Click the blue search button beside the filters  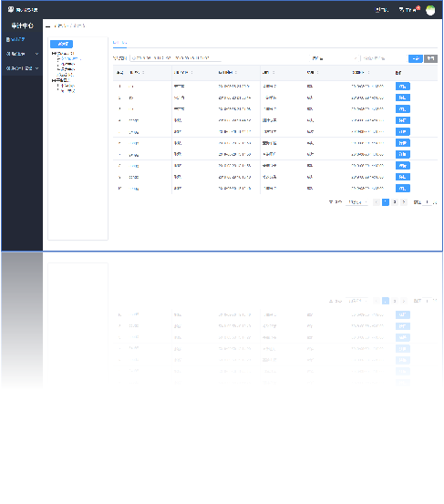(x=416, y=58)
